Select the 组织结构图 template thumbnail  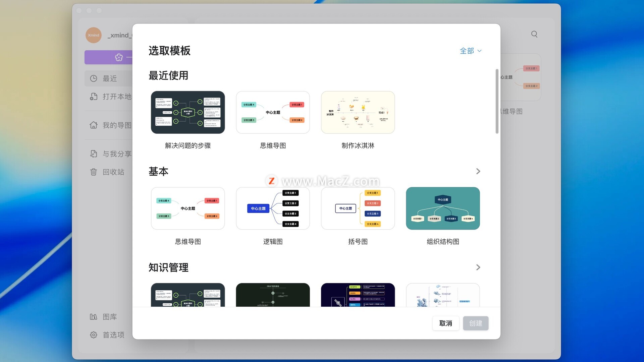tap(443, 208)
